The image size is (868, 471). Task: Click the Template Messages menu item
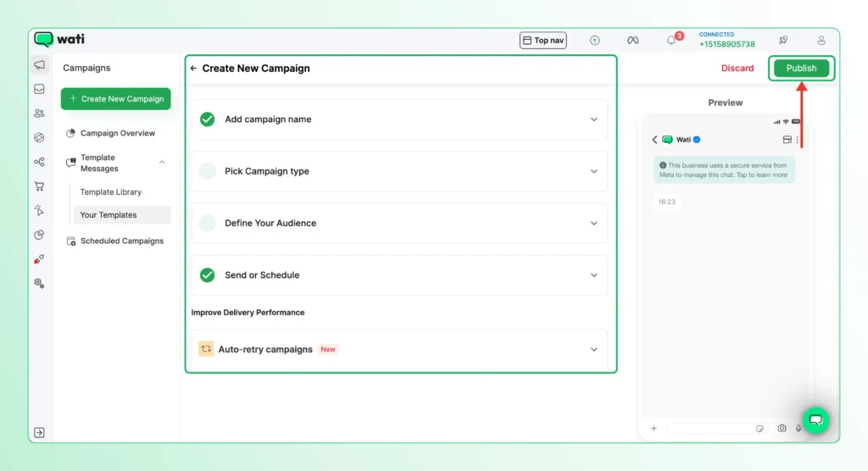[x=100, y=163]
